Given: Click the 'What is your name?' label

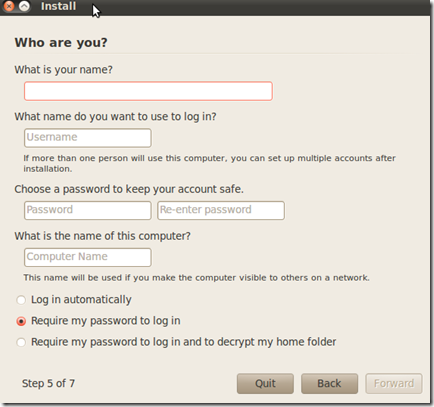Looking at the screenshot, I should 63,70.
